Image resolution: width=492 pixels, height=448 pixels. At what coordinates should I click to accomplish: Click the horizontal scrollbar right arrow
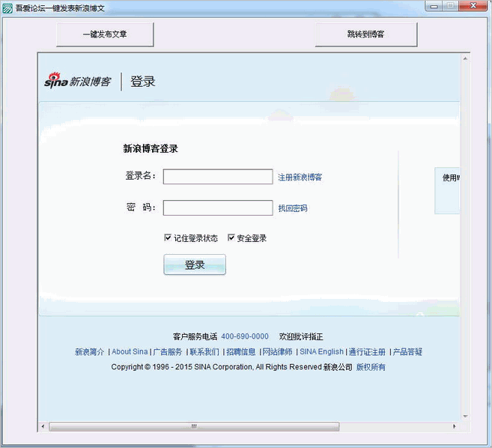point(455,426)
